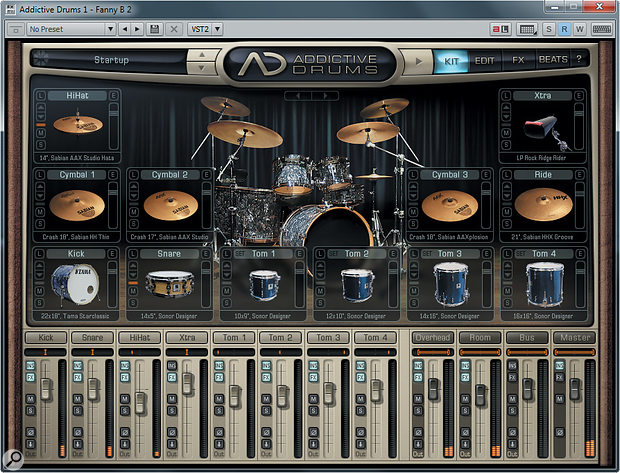This screenshot has height=473, width=620.
Task: Step to the next Kick sample with the down arrow
Action: click(39, 274)
